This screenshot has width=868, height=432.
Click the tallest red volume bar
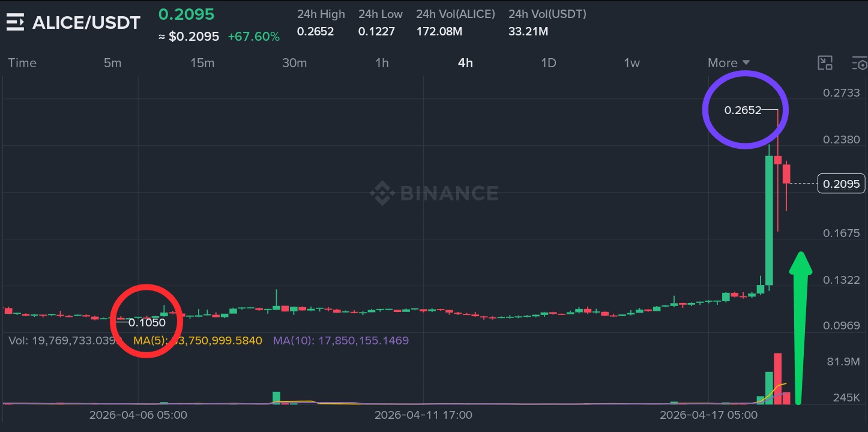(778, 379)
